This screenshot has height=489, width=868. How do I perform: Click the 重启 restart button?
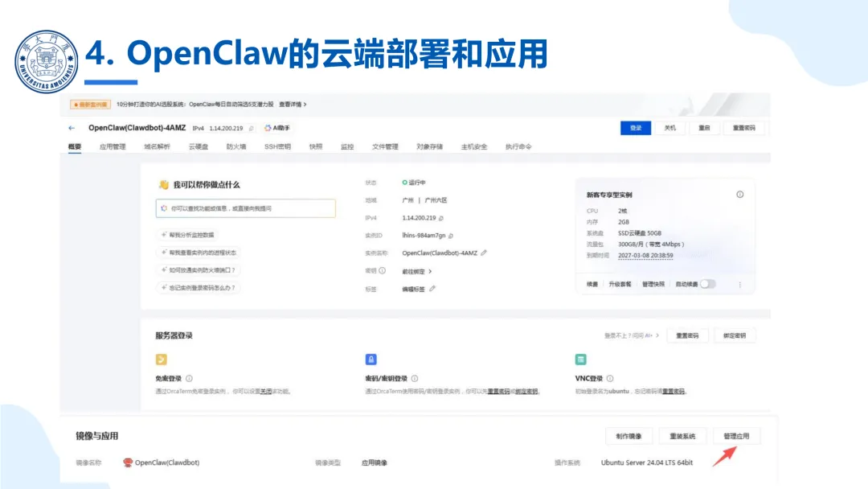pos(704,128)
